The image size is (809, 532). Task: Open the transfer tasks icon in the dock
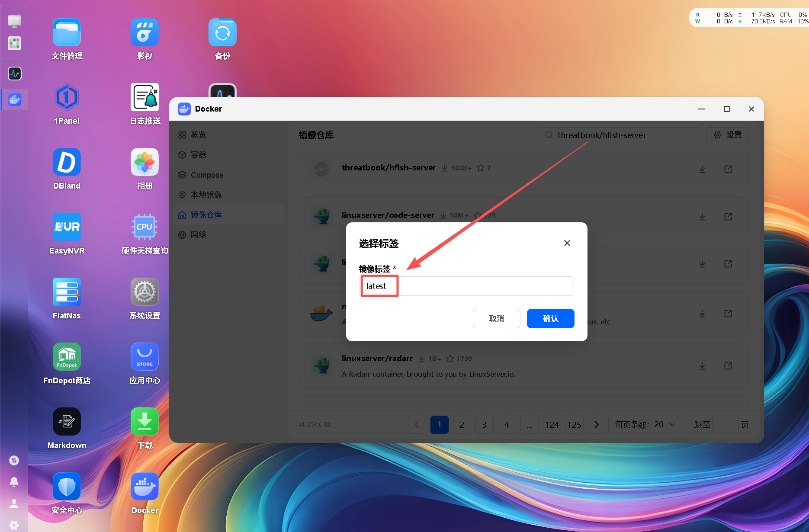point(14,460)
